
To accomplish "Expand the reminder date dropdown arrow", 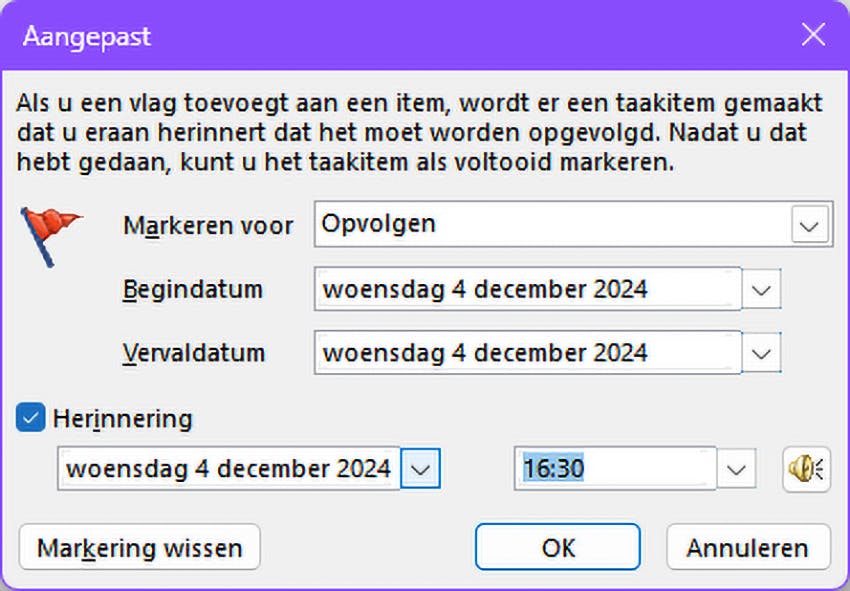I will pos(422,469).
